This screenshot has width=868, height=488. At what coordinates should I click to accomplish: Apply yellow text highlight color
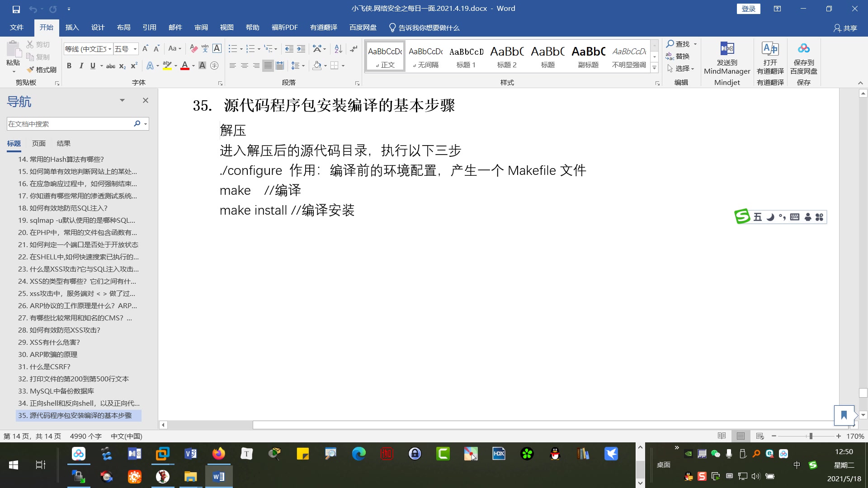coord(168,66)
